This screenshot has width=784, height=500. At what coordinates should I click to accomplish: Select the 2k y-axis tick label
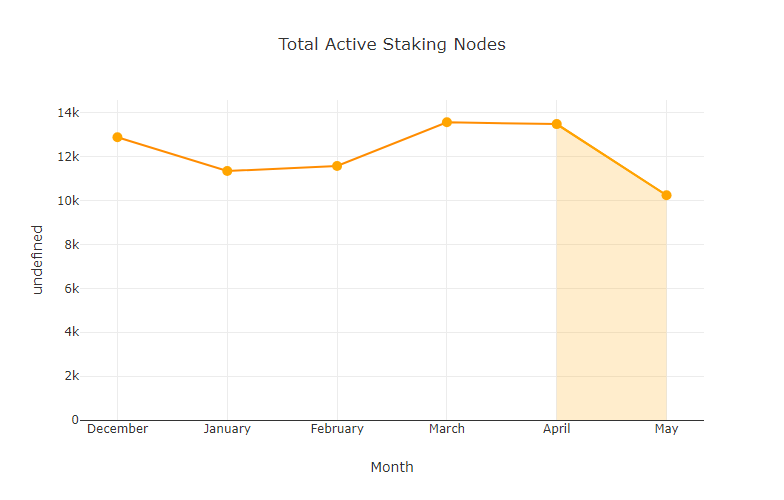pyautogui.click(x=70, y=376)
